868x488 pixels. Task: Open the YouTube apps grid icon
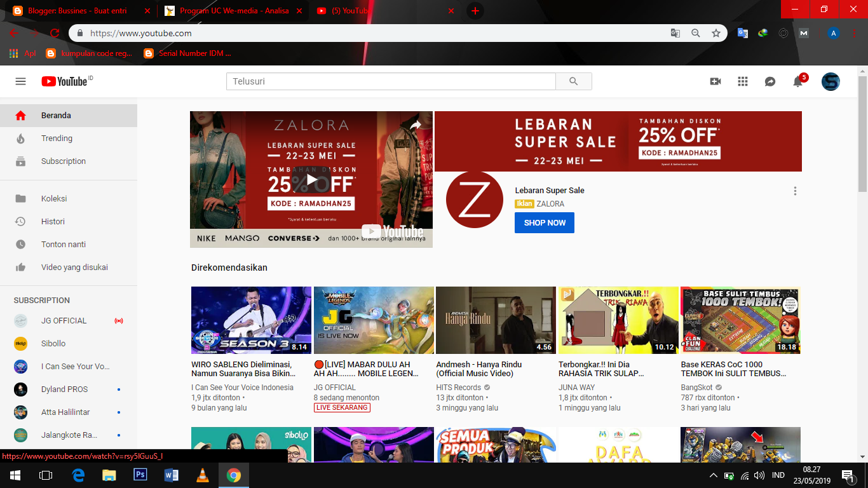(x=743, y=81)
